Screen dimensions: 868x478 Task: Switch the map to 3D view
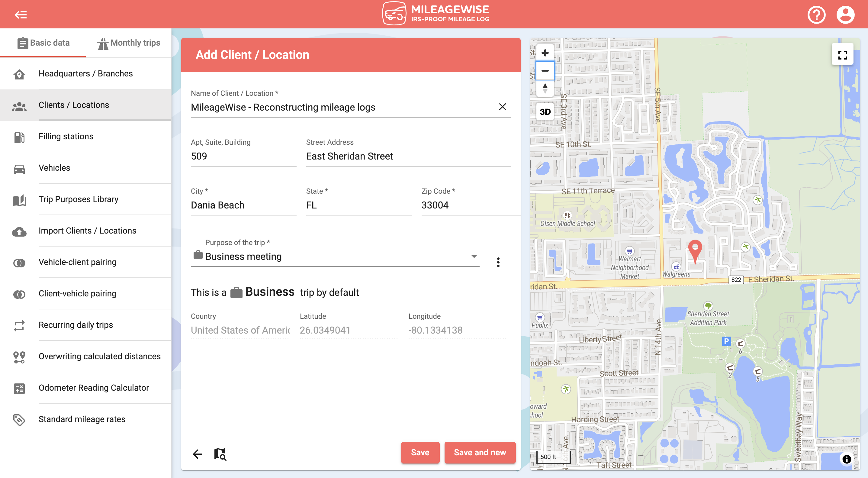tap(545, 112)
